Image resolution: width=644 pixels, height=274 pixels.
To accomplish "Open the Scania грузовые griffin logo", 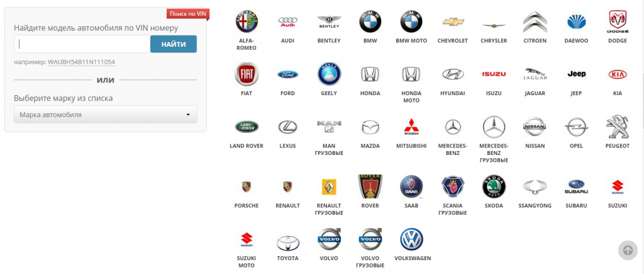I will pos(453,187).
